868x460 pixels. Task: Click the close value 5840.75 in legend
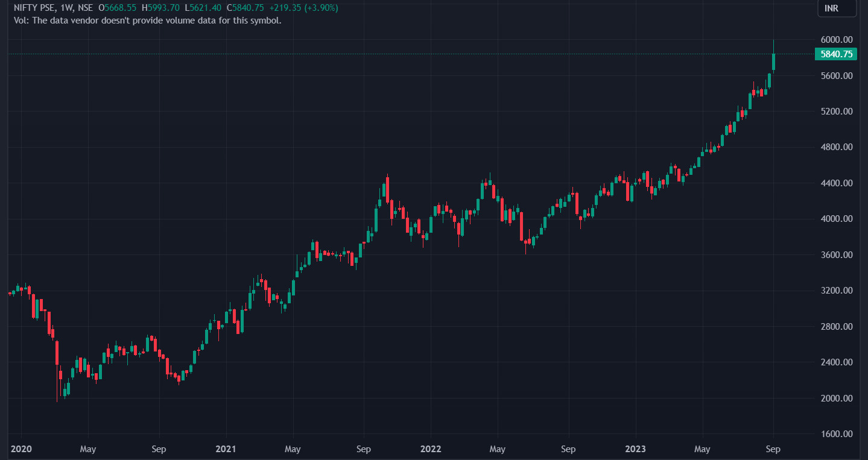tap(247, 8)
